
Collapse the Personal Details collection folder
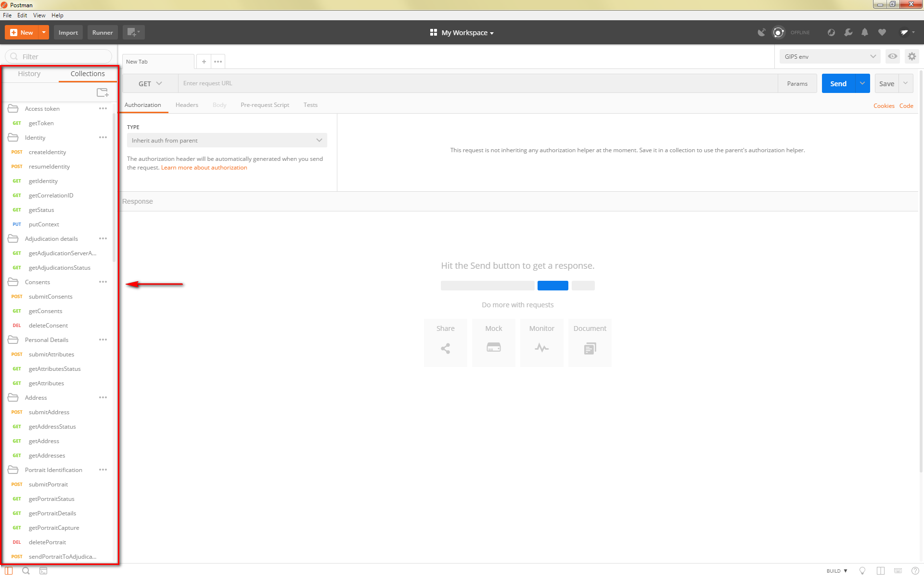pyautogui.click(x=13, y=340)
